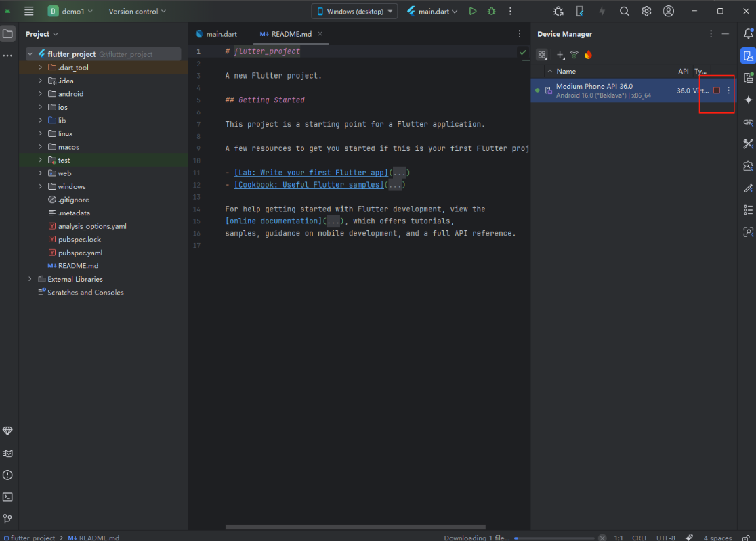
Task: Stop the Medium Phone API 36.0 emulator
Action: pos(717,91)
